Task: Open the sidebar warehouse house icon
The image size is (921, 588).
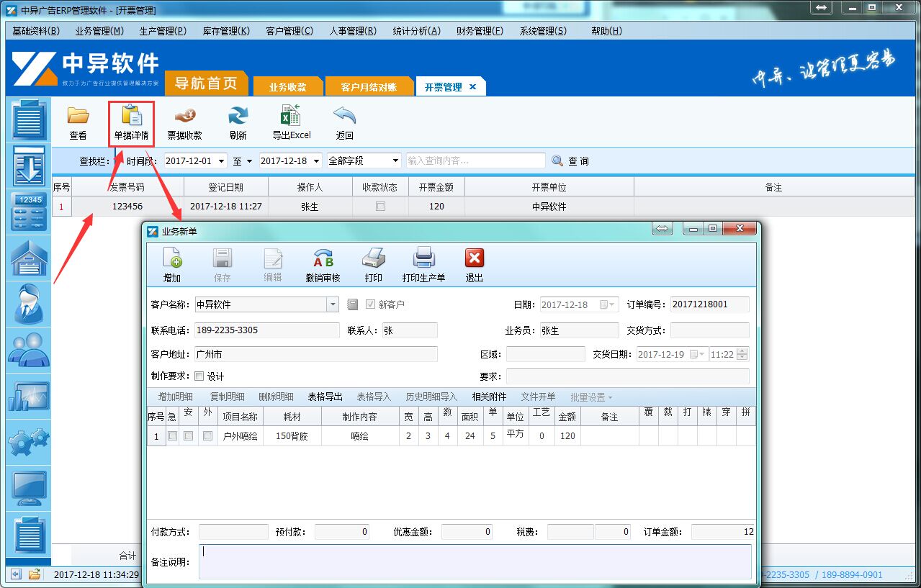Action: tap(29, 258)
